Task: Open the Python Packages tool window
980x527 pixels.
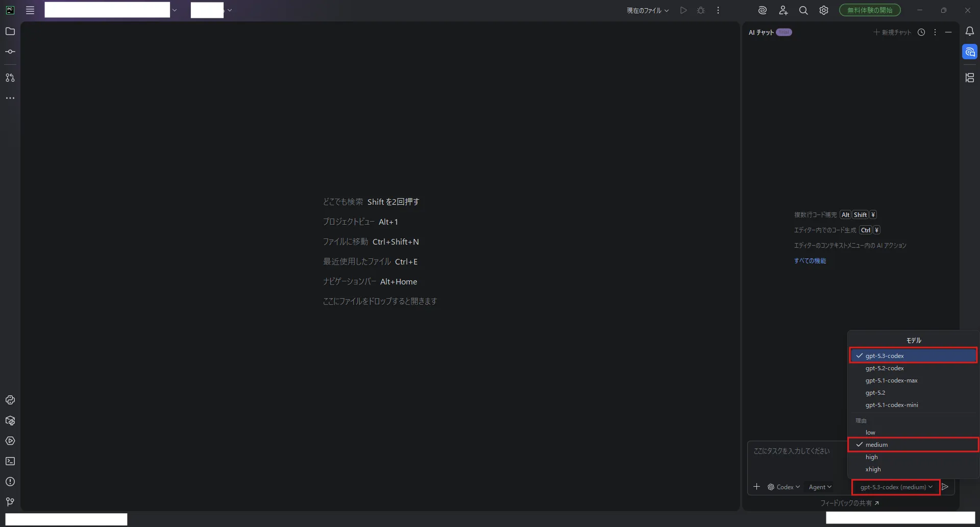Action: [10, 420]
